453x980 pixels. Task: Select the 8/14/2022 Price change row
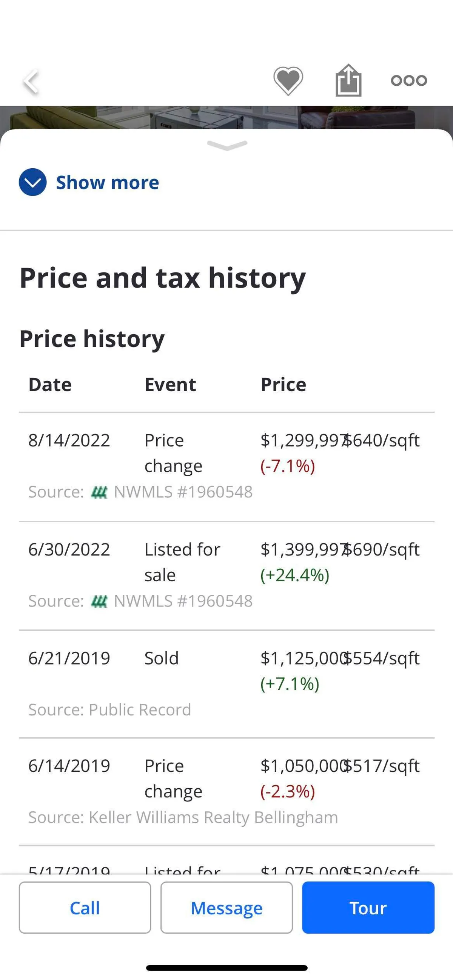point(226,453)
